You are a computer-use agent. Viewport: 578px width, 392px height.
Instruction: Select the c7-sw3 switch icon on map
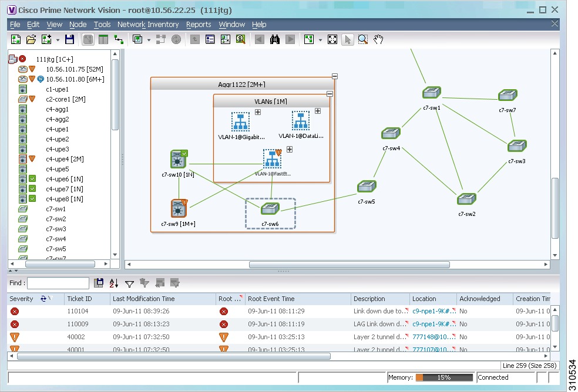pyautogui.click(x=517, y=146)
